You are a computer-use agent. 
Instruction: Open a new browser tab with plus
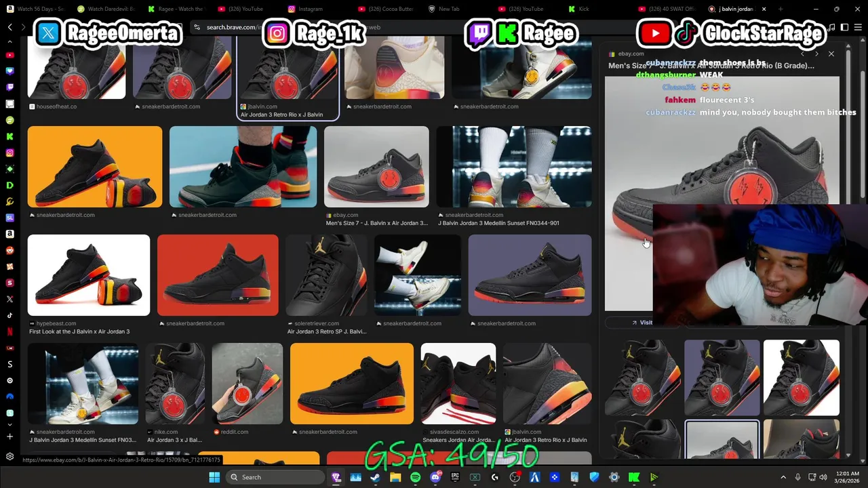[781, 9]
